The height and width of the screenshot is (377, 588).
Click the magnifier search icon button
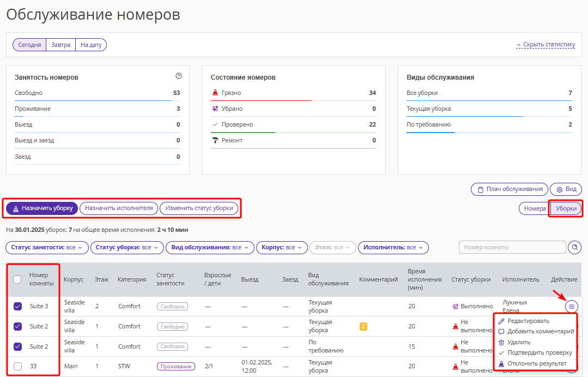[574, 248]
